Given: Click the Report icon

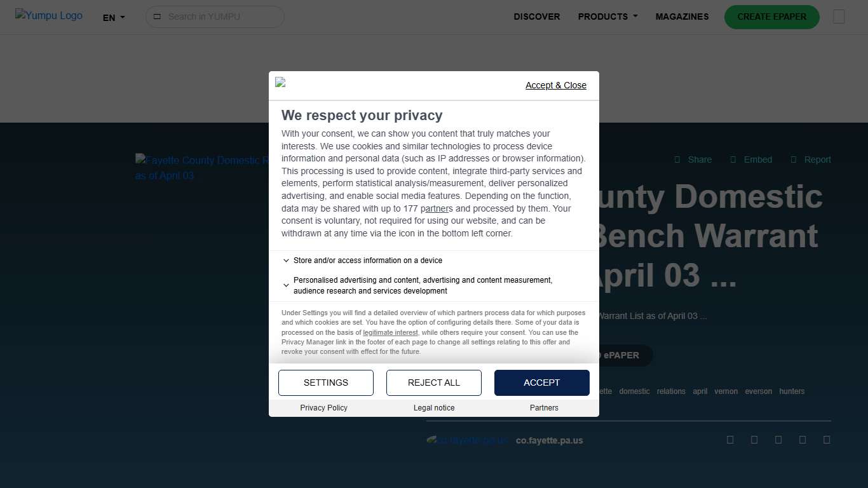Looking at the screenshot, I should [x=794, y=159].
